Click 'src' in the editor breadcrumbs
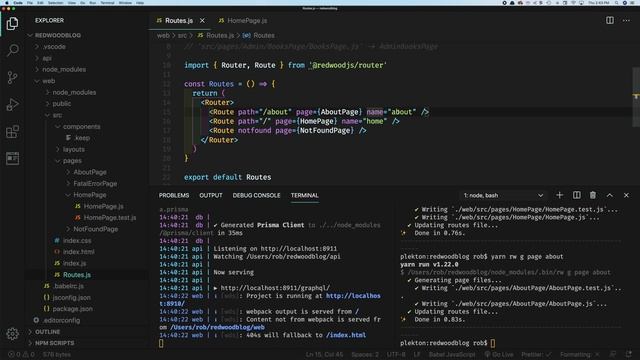640x360 pixels. [x=182, y=36]
